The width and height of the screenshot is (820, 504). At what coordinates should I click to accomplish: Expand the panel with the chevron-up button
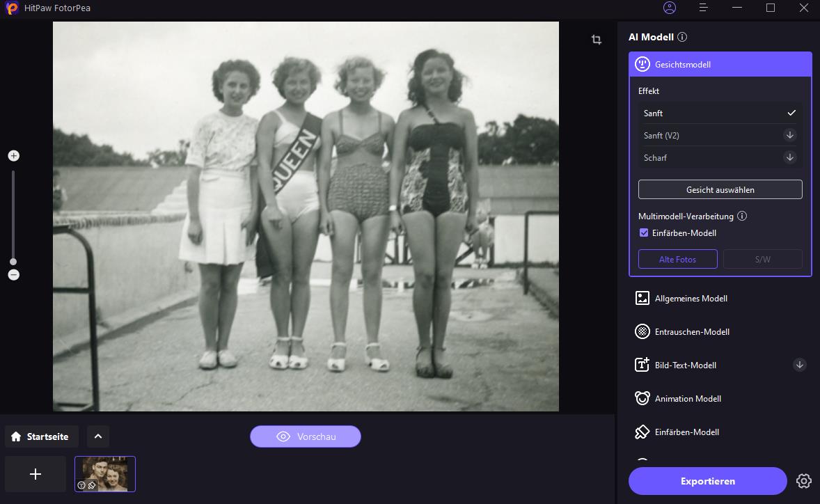point(98,436)
